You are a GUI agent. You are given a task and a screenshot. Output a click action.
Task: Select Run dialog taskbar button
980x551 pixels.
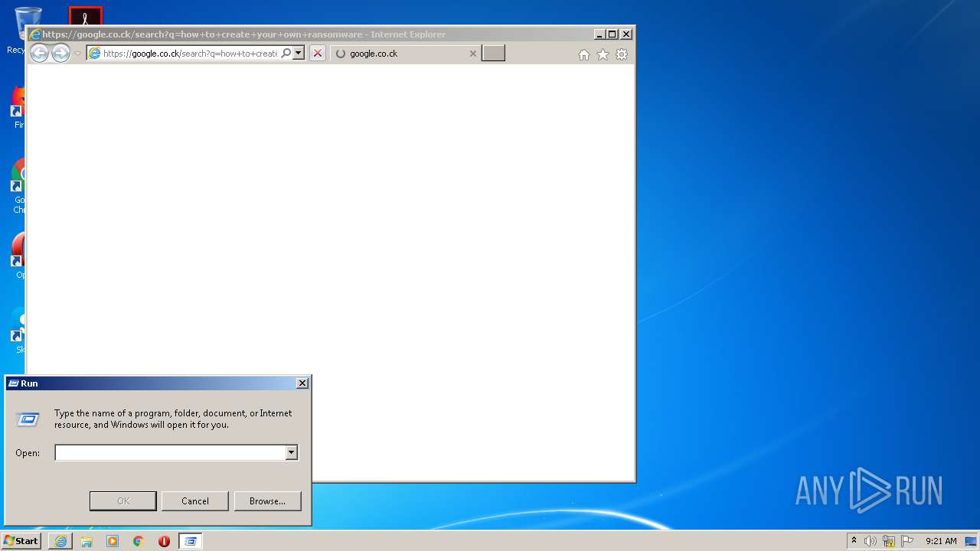pos(191,541)
